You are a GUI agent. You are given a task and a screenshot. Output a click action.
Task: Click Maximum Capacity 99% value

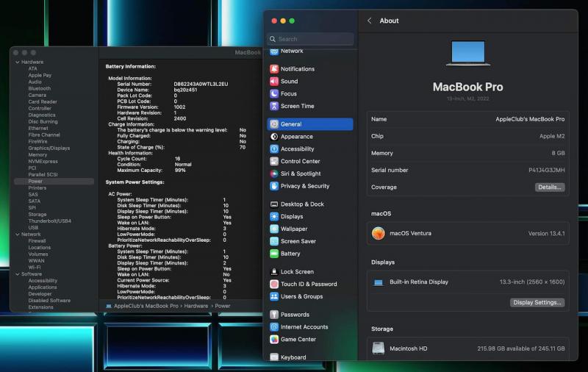click(x=180, y=171)
